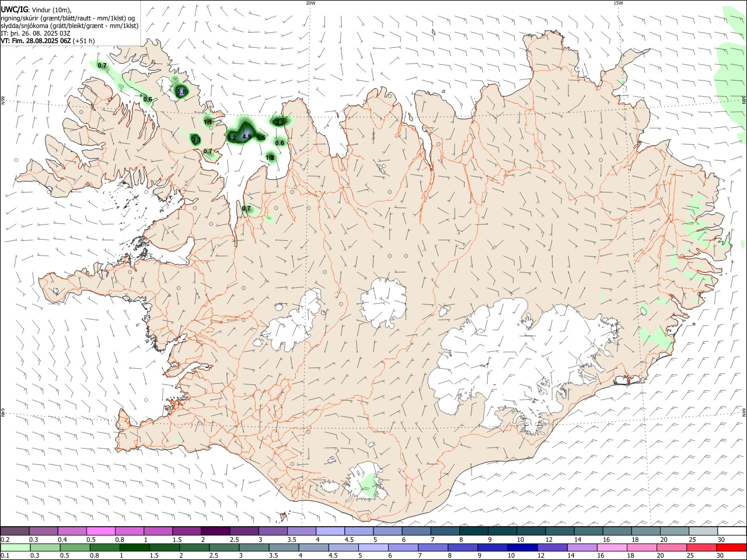Select the darkest purple 2–2.5 swatch in the upper legend row

215,531
